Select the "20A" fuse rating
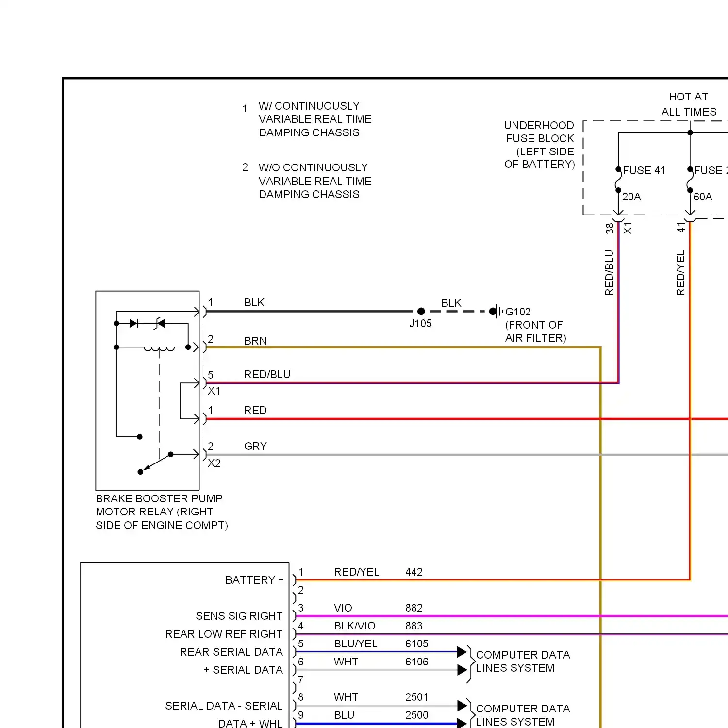This screenshot has width=728, height=728. click(631, 197)
